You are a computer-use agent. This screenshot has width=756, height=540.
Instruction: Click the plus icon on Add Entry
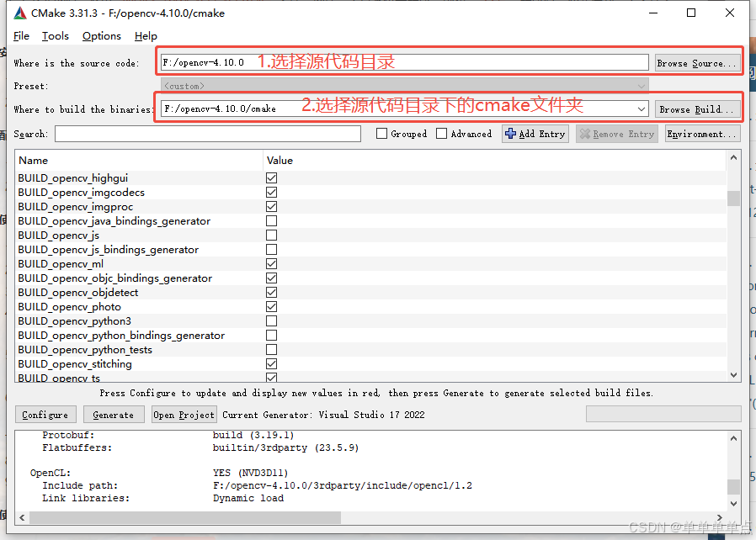pos(510,134)
